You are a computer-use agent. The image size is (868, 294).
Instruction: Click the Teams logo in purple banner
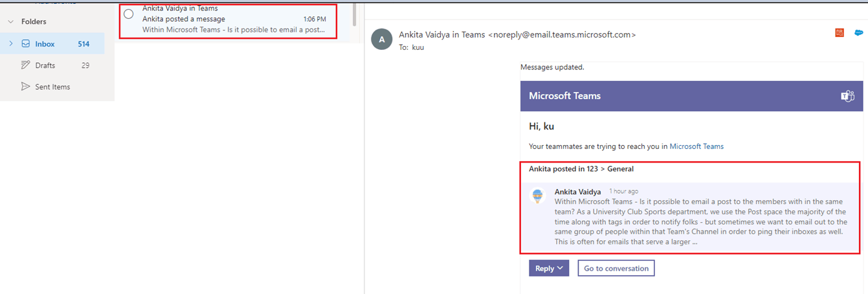point(847,96)
